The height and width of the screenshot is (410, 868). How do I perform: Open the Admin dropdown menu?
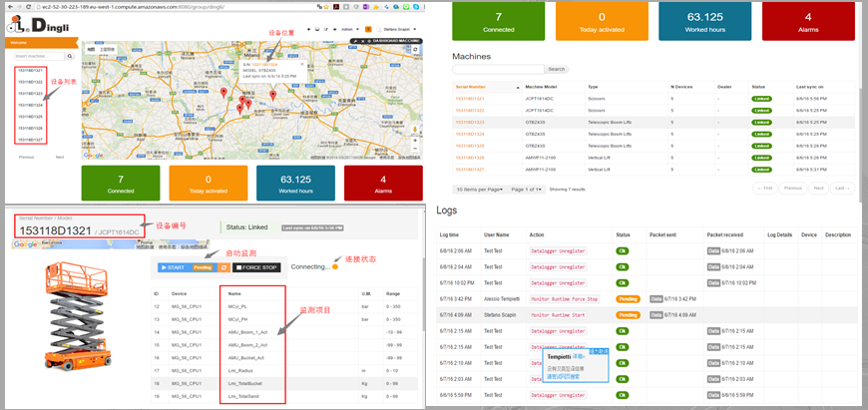click(x=348, y=29)
